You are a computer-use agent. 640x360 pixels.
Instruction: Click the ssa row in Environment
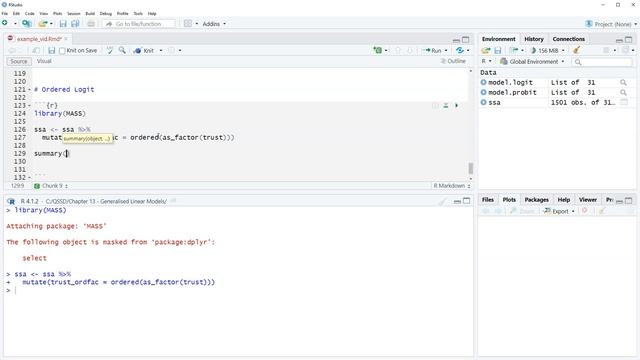(557, 102)
